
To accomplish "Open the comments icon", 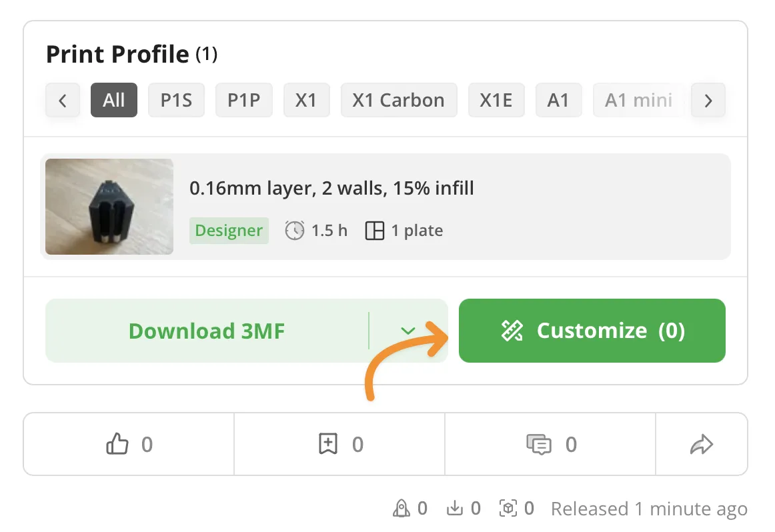I will coord(539,444).
